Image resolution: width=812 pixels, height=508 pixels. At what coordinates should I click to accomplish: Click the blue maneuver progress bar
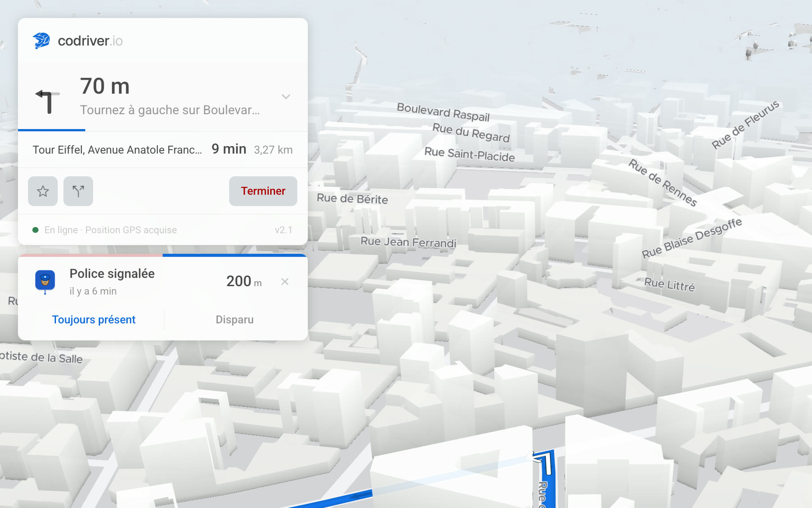tap(51, 130)
